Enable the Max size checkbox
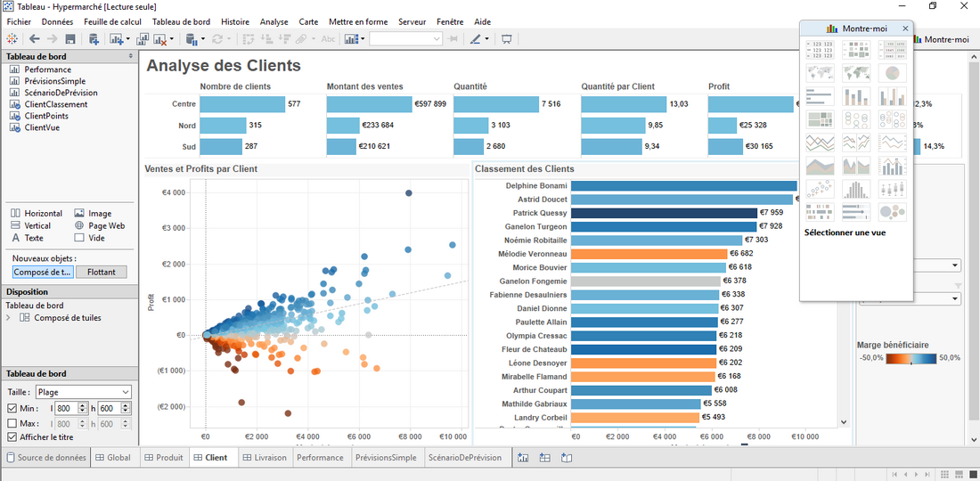The image size is (980, 481). [x=12, y=423]
